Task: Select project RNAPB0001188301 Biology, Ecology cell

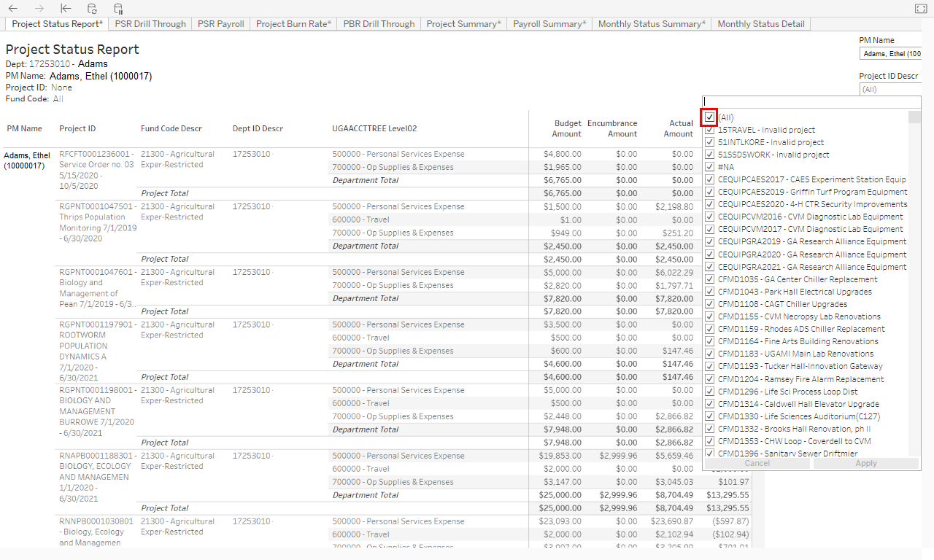Action: coord(97,477)
